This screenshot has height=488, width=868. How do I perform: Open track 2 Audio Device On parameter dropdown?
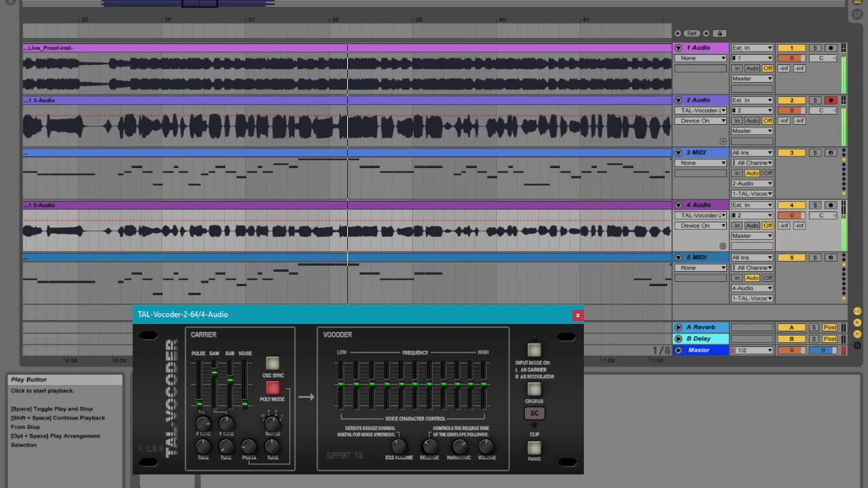tap(701, 121)
